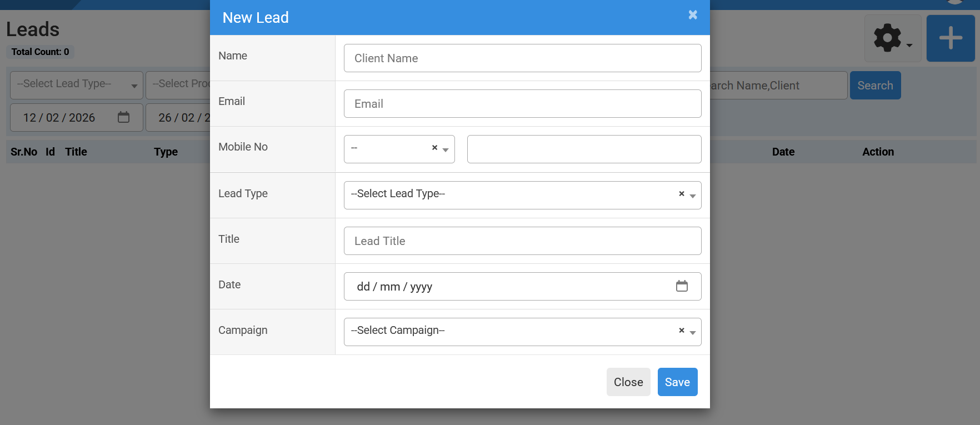Clear the Lead Type selection in dialog

(x=681, y=194)
